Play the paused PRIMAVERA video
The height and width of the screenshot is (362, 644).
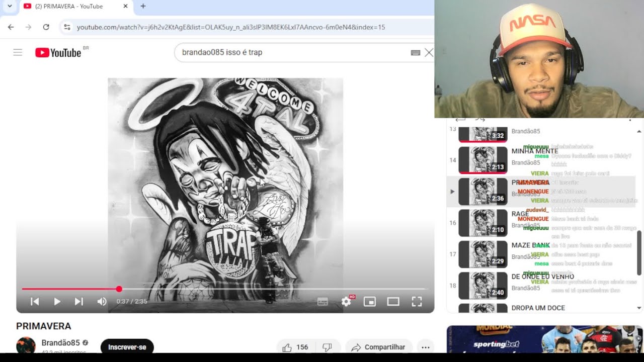click(57, 301)
